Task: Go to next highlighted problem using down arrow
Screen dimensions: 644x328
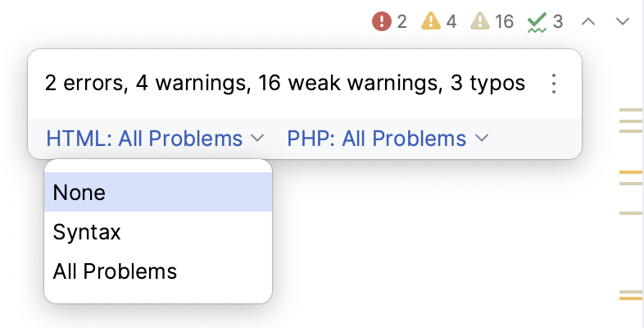Action: 622,21
